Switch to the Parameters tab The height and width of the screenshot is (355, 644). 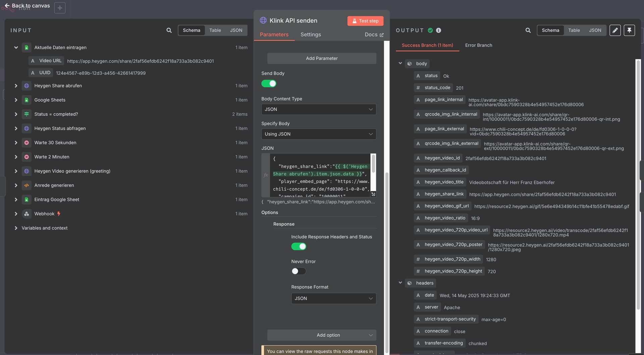pyautogui.click(x=274, y=35)
